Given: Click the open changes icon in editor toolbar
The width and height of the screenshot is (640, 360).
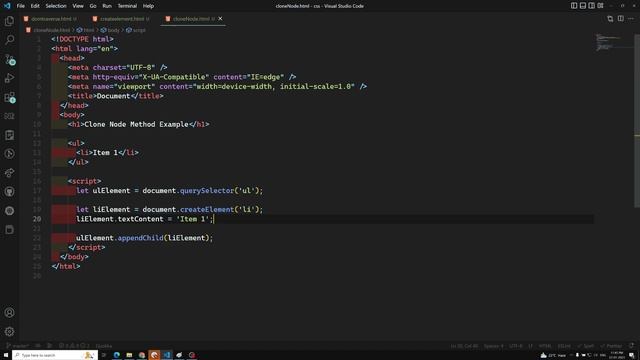Looking at the screenshot, I should [x=610, y=19].
